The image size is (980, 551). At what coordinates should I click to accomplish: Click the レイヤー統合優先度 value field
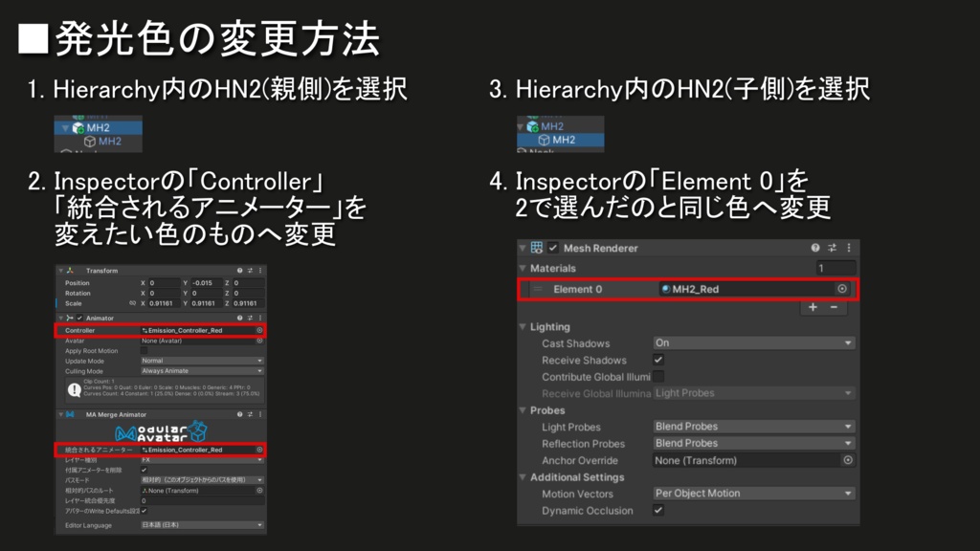202,500
